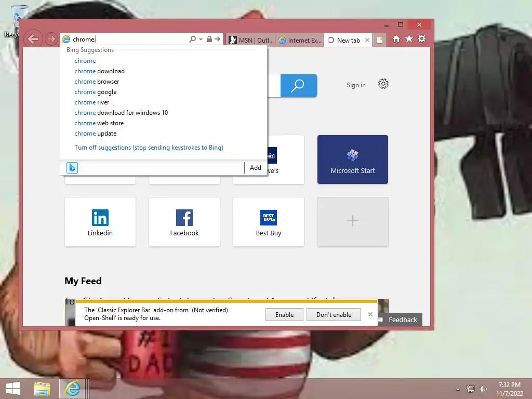Click Turn off suggestions link
The width and height of the screenshot is (532, 399).
[x=149, y=148]
